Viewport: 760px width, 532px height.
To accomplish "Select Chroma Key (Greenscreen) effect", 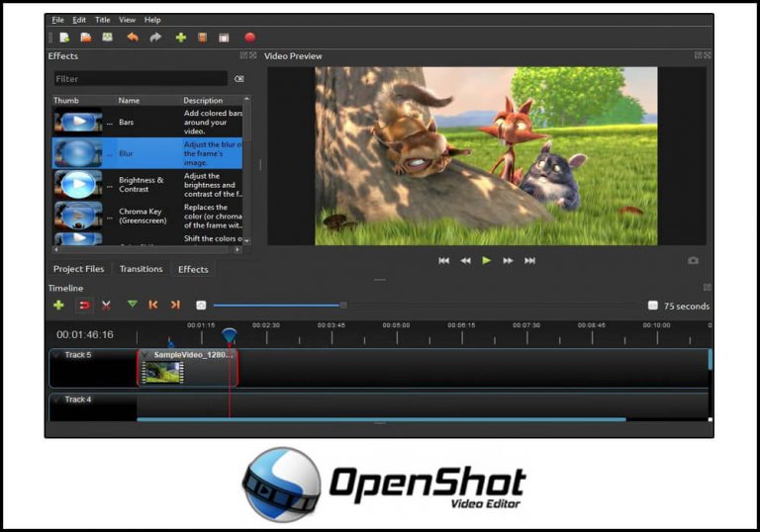I will point(146,217).
